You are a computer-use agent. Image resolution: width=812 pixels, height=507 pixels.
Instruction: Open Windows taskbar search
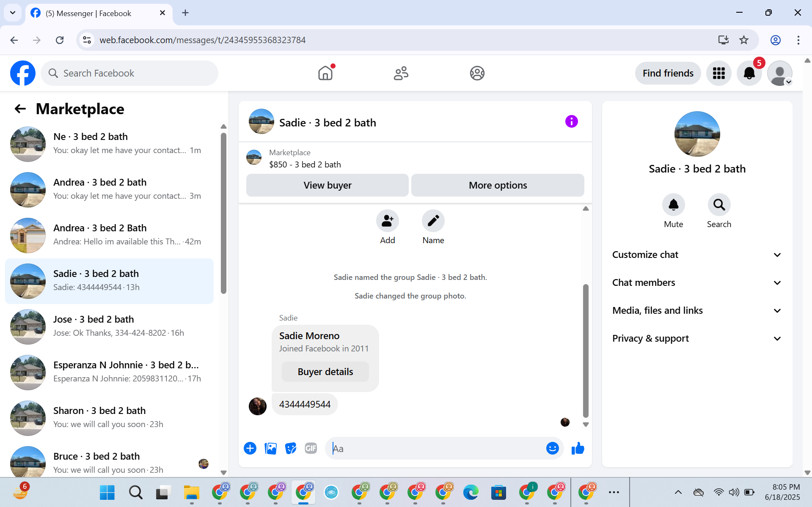coord(135,492)
